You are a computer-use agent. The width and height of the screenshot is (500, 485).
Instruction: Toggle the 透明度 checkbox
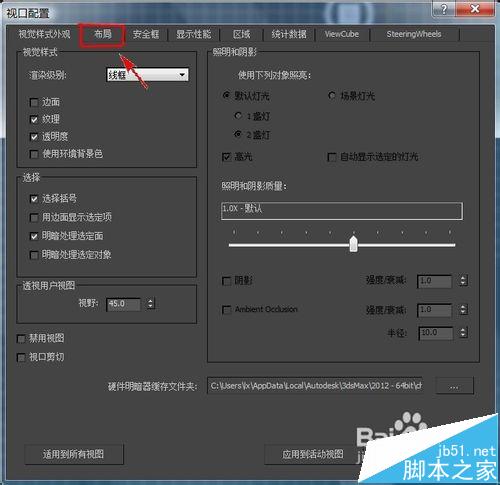tap(34, 137)
